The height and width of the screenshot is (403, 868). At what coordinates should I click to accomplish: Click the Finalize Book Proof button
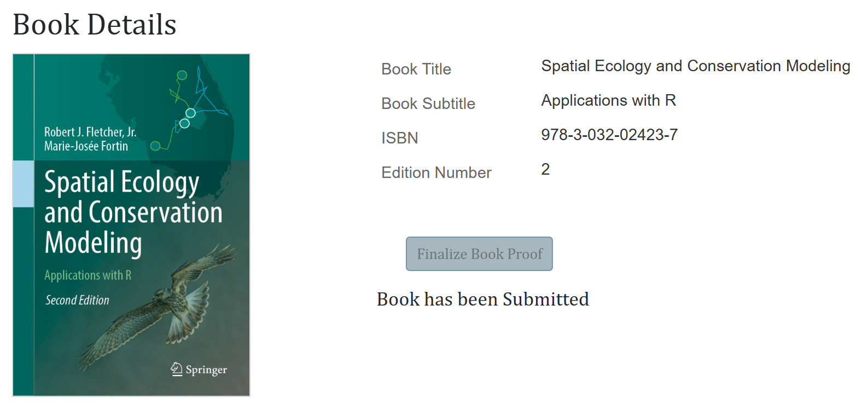[479, 254]
